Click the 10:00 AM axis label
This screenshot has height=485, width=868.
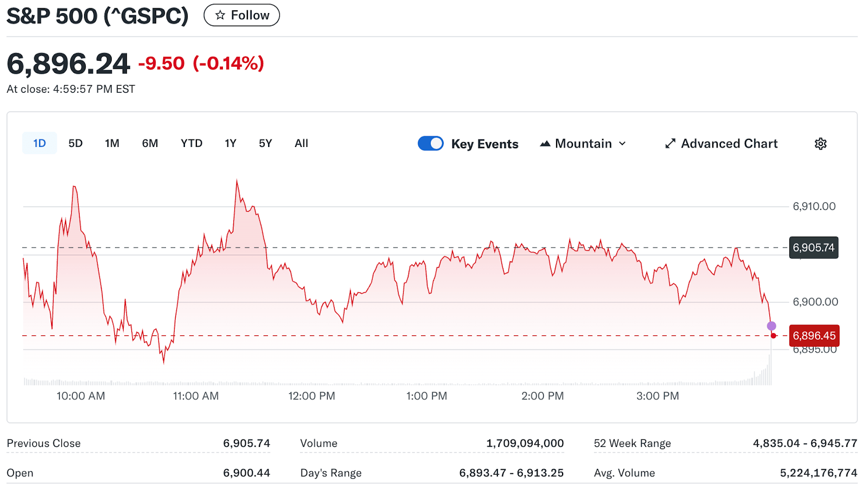[81, 396]
